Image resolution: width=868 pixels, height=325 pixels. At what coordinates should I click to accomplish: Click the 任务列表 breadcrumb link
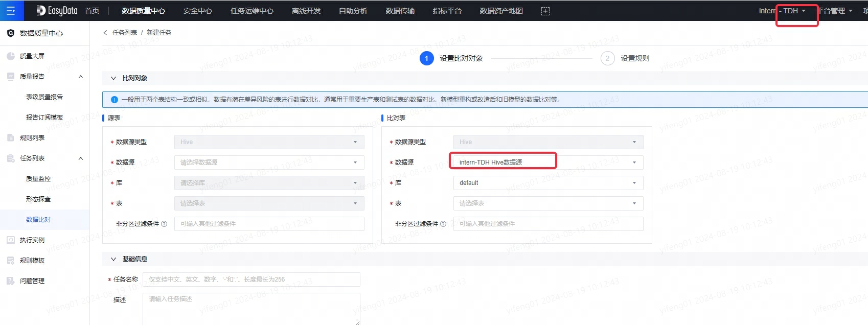coord(125,33)
